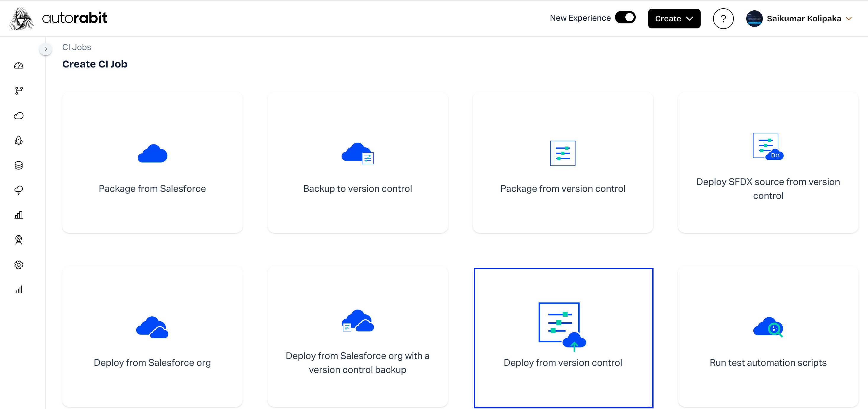
Task: Click the cloud icon in sidebar
Action: pos(19,116)
